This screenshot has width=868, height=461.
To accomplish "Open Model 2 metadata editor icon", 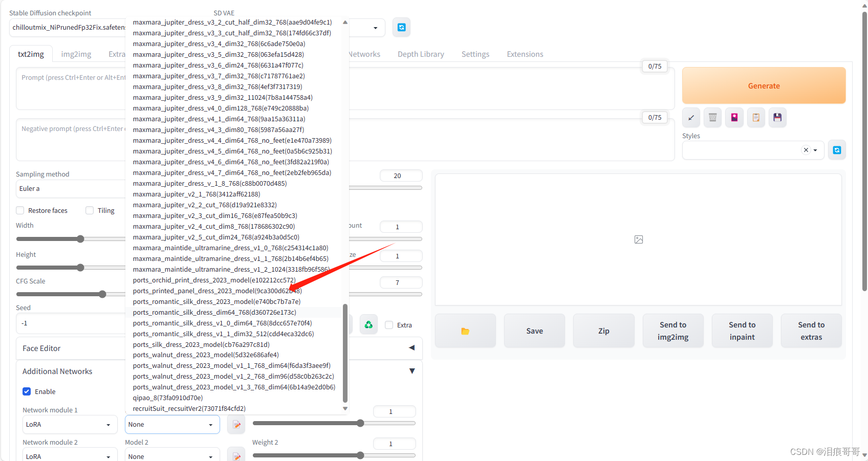I will 236,456.
